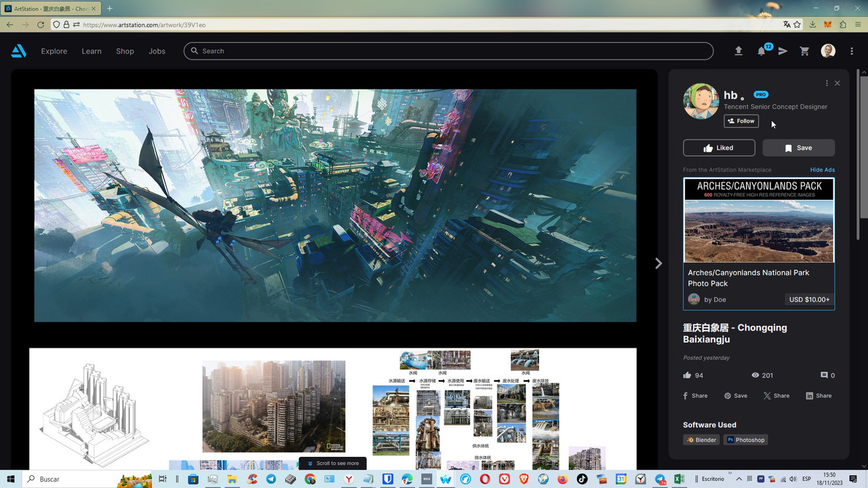Click 'by Doe' seller link

coord(715,300)
